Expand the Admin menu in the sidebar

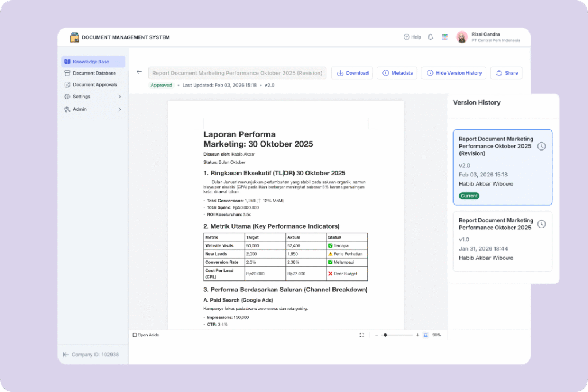tap(92, 109)
